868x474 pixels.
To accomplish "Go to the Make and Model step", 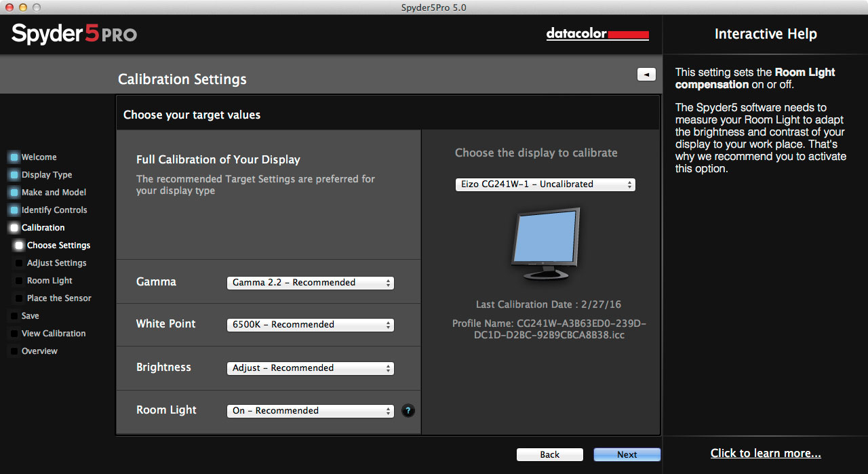I will point(54,193).
